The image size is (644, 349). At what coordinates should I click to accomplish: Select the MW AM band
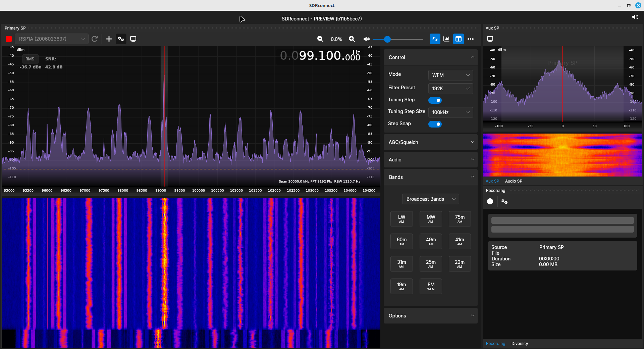(431, 219)
